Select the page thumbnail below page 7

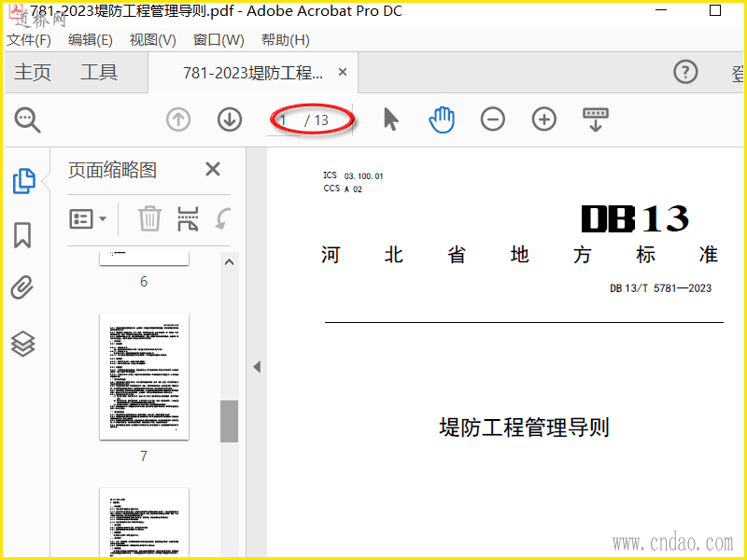(144, 523)
